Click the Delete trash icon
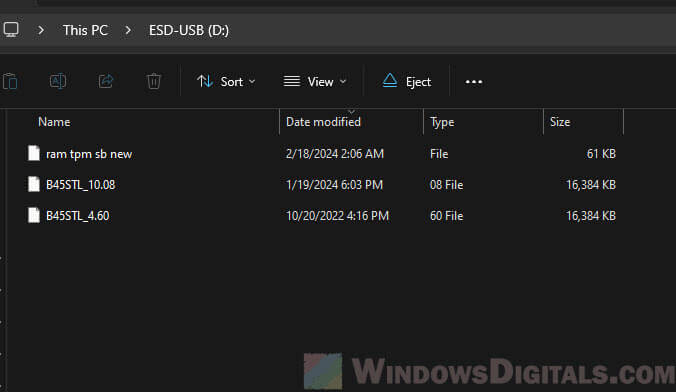 point(153,81)
